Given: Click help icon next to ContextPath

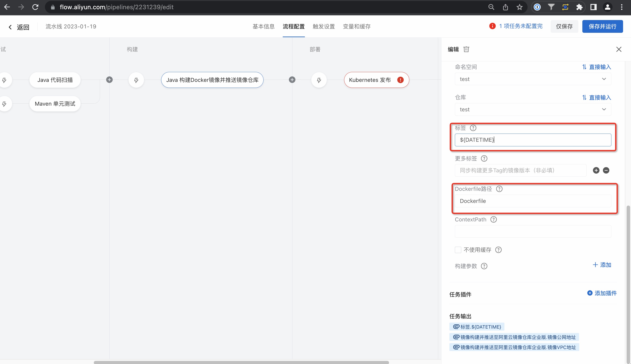Looking at the screenshot, I should click(493, 219).
